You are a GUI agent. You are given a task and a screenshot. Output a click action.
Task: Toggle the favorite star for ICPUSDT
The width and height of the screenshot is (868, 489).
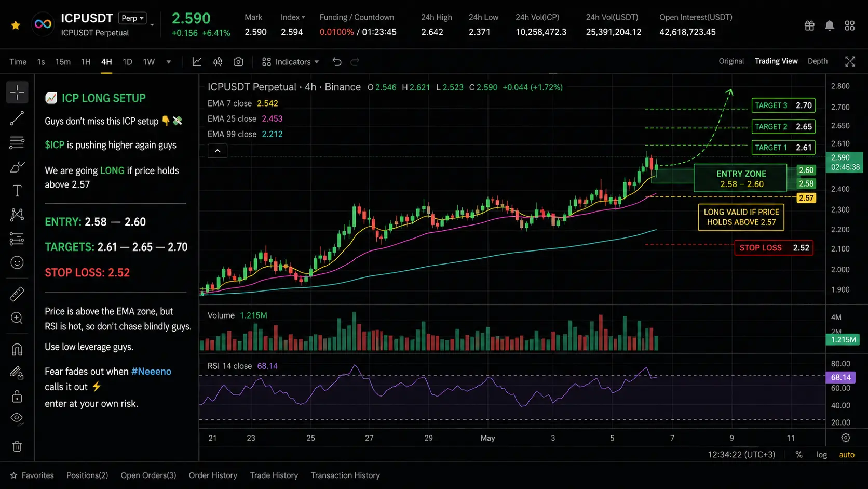pos(16,25)
